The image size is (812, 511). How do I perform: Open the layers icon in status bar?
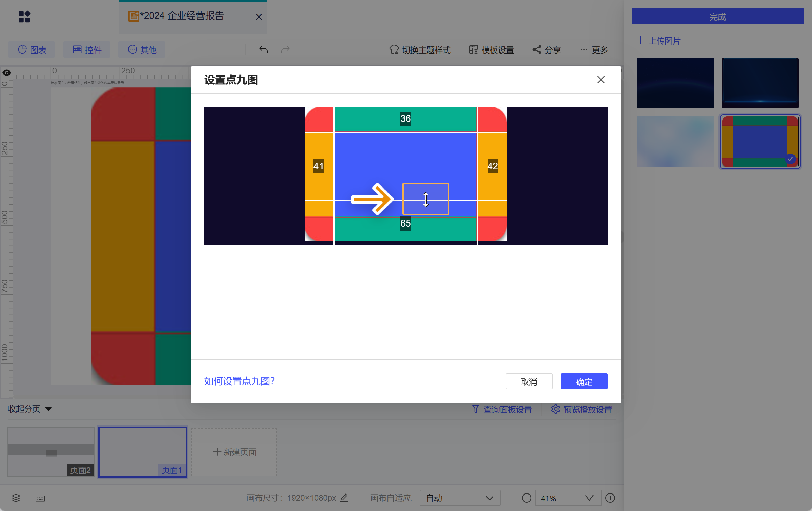pyautogui.click(x=16, y=498)
